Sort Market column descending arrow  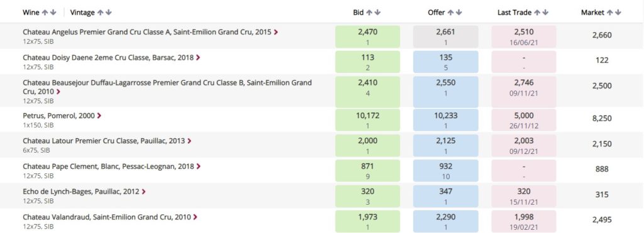pos(618,13)
